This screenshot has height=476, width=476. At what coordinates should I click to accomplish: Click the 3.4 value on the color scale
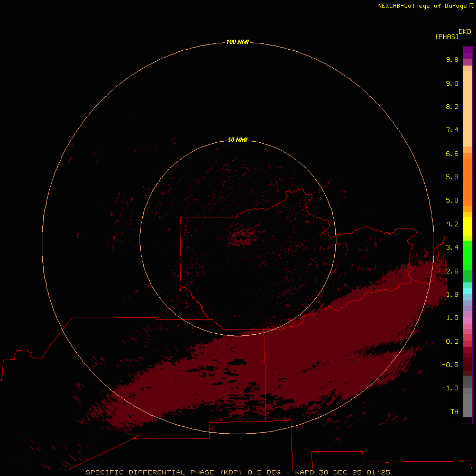pos(452,248)
